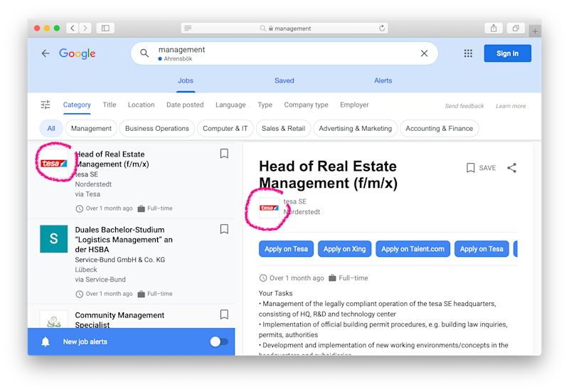Toggle the New job alerts switch
The width and height of the screenshot is (569, 392).
(219, 341)
